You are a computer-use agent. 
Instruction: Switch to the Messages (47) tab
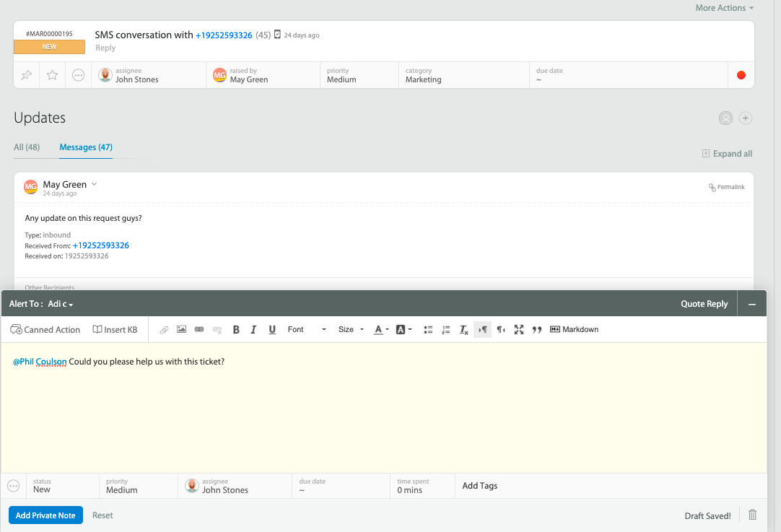(85, 147)
